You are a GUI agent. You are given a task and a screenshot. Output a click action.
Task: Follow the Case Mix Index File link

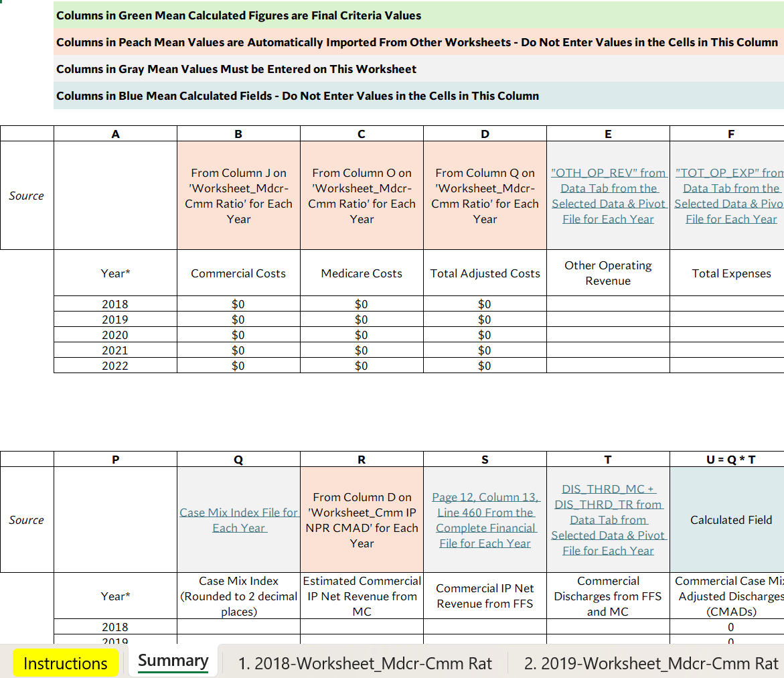click(x=238, y=520)
